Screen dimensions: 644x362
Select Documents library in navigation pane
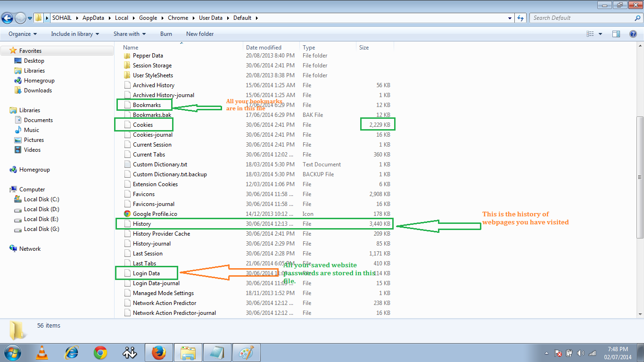pos(38,120)
